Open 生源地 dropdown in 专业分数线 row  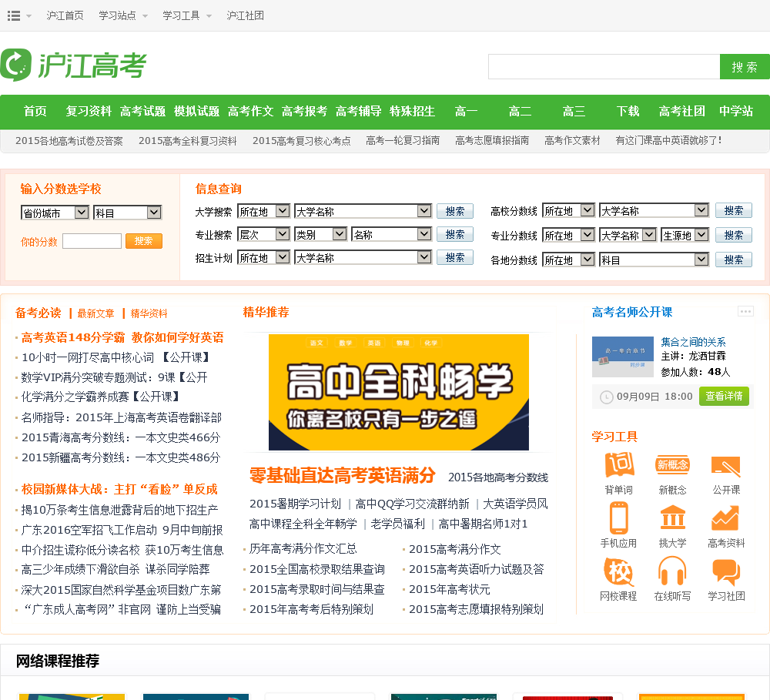point(685,236)
